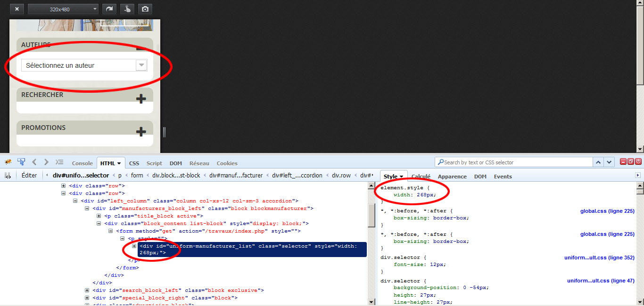Expand the RECHERCHER block with plus icon
The height and width of the screenshot is (306, 644).
point(140,98)
